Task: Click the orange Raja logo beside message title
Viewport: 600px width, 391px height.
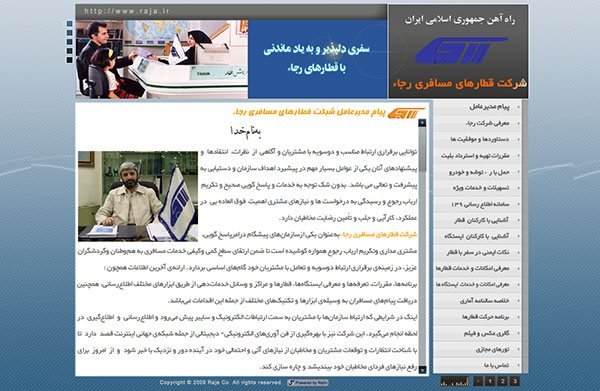Action: 406,114
